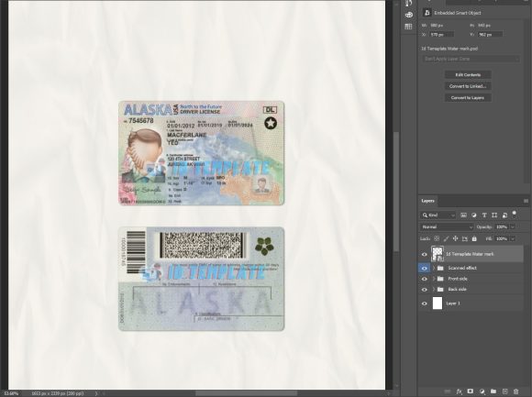Add a layer mask from Layers footer
This screenshot has width=532, height=397.
(x=471, y=391)
